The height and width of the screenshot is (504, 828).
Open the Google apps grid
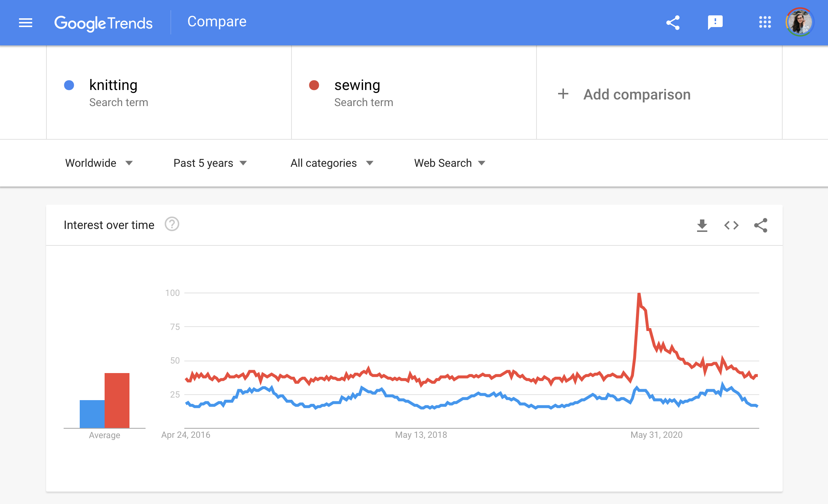pyautogui.click(x=765, y=22)
